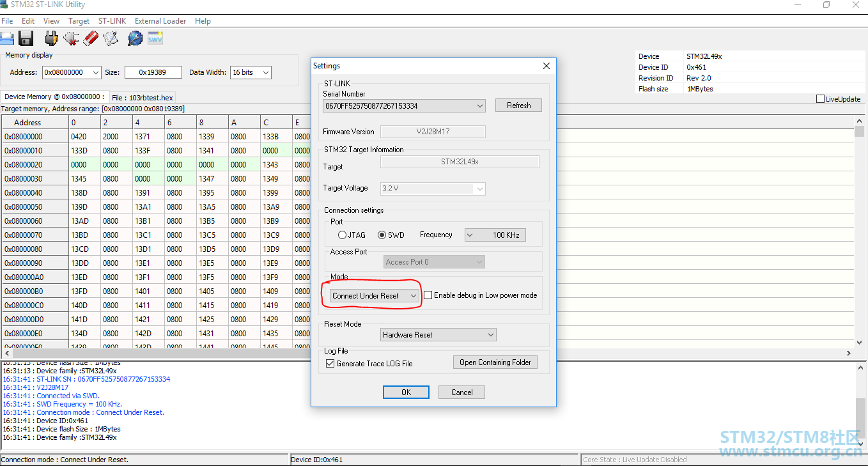The height and width of the screenshot is (466, 868).
Task: Click the Open file toolbar icon
Action: (x=6, y=38)
